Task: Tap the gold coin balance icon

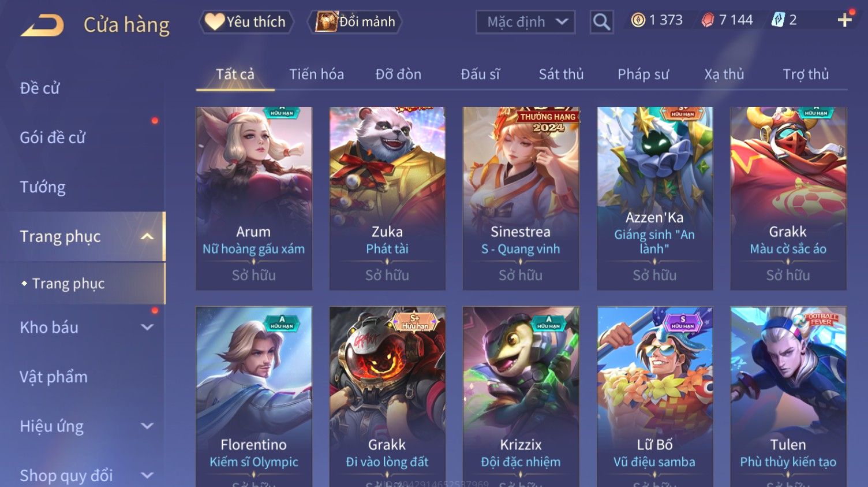Action: (x=638, y=20)
